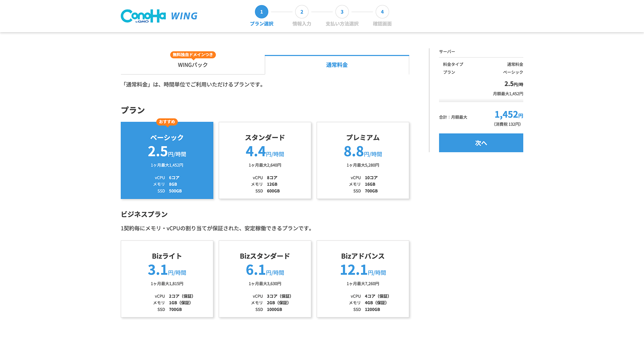This screenshot has width=644, height=353.
Task: Click the 合計：月額最大 label
Action: tap(453, 117)
